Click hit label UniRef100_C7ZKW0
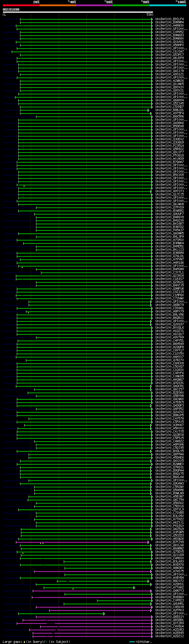 click(x=170, y=298)
